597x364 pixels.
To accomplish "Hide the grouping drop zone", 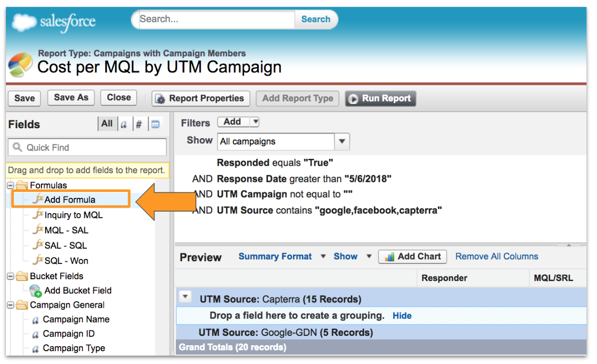I will 402,316.
